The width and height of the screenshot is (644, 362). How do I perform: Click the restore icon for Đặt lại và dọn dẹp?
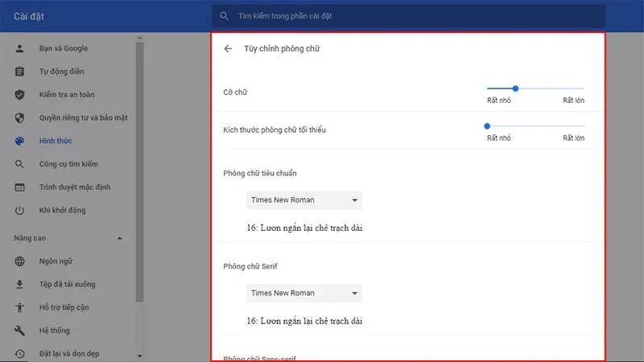coord(19,353)
